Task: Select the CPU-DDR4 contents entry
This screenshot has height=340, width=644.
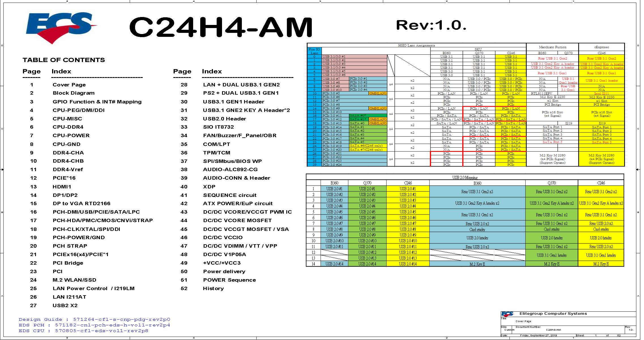Action: click(x=68, y=127)
